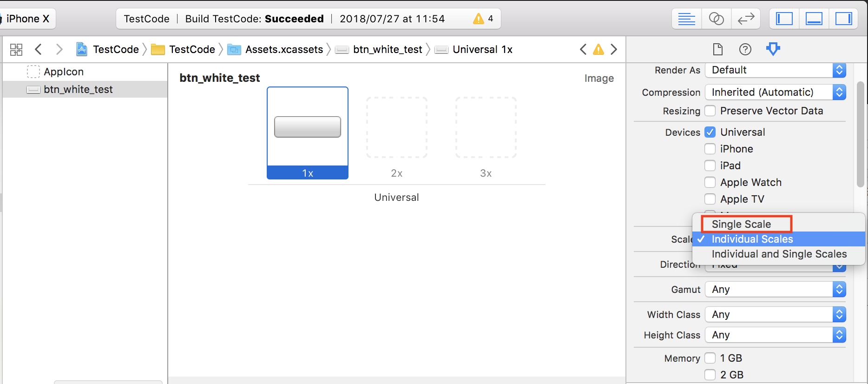
Task: Expand the Compression dropdown
Action: coord(775,92)
